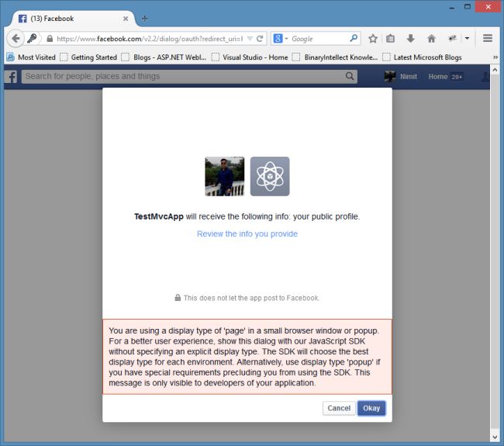Show bookmarks list icon in toolbar
This screenshot has height=446, width=504.
point(390,39)
